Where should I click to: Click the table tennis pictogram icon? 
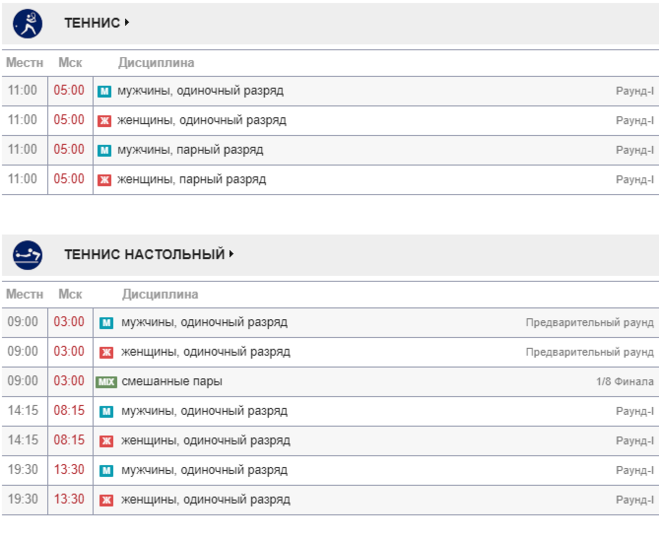pos(27,255)
